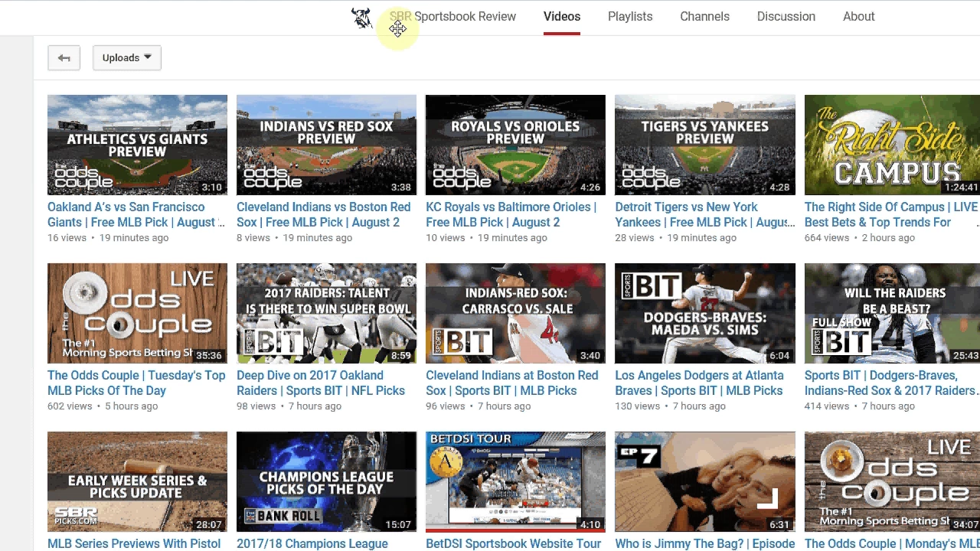Click the '414 views • 7 hours ago' text

(x=860, y=406)
